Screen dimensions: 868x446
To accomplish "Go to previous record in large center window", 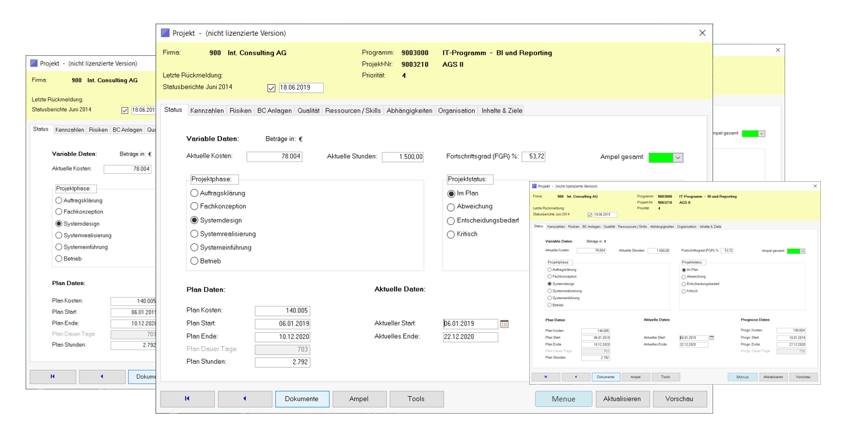I will point(244,399).
